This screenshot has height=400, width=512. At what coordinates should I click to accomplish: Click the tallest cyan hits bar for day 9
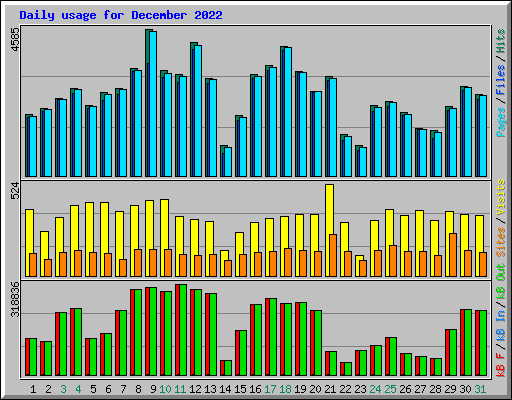(153, 104)
